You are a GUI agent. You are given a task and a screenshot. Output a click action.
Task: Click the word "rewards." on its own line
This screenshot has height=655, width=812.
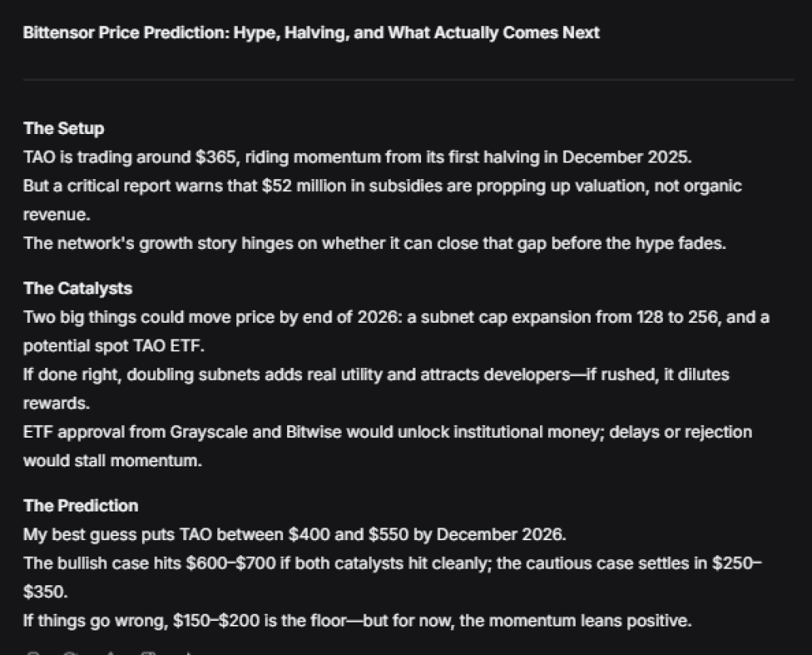56,404
